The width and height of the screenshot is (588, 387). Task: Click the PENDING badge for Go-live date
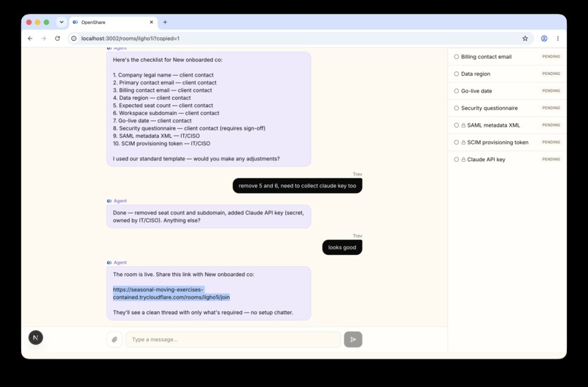551,90
